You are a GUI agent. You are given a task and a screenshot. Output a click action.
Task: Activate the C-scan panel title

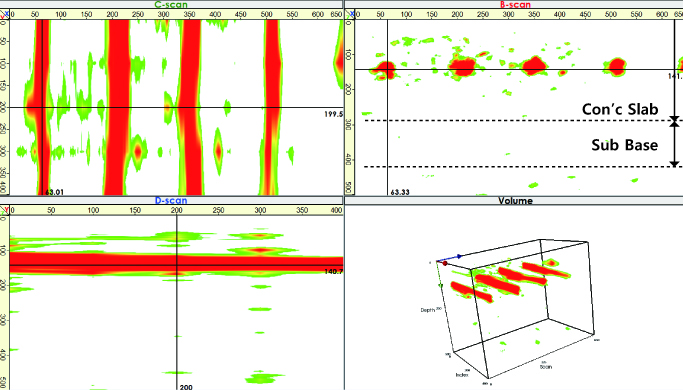pos(171,5)
